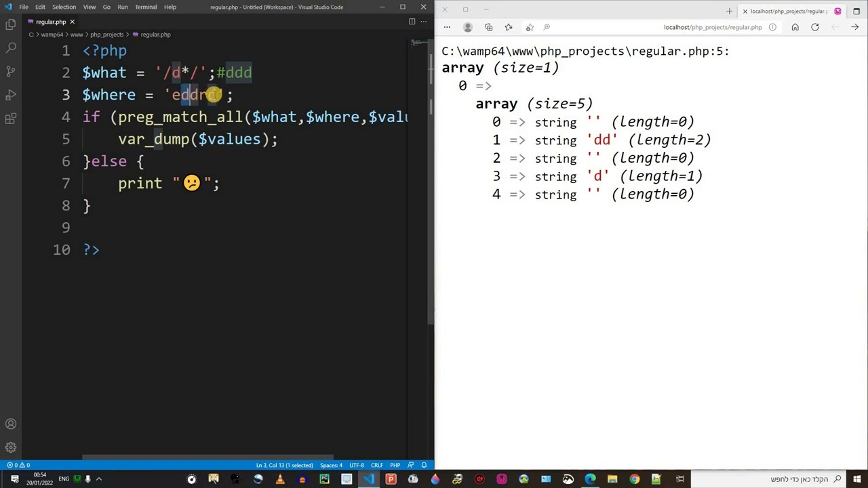Open the Search view in activity bar
Image resolution: width=868 pixels, height=488 pixels.
point(11,48)
